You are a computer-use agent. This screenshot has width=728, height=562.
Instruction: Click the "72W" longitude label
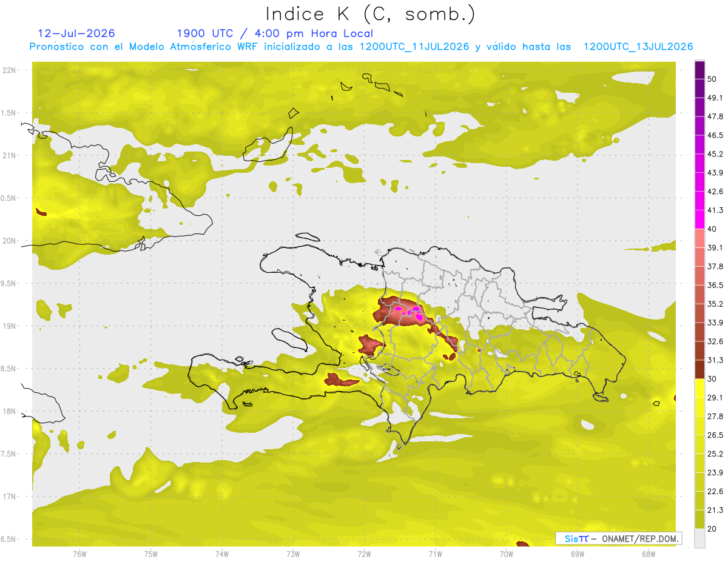pos(364,554)
